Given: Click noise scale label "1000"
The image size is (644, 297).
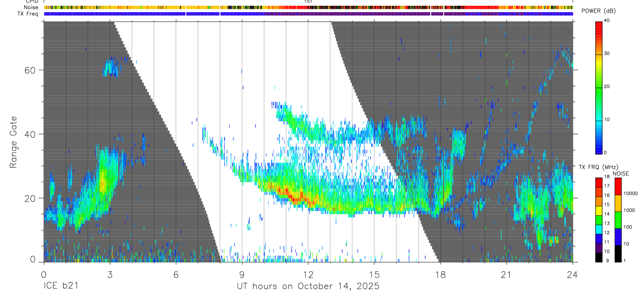Looking at the screenshot, I should (629, 211).
